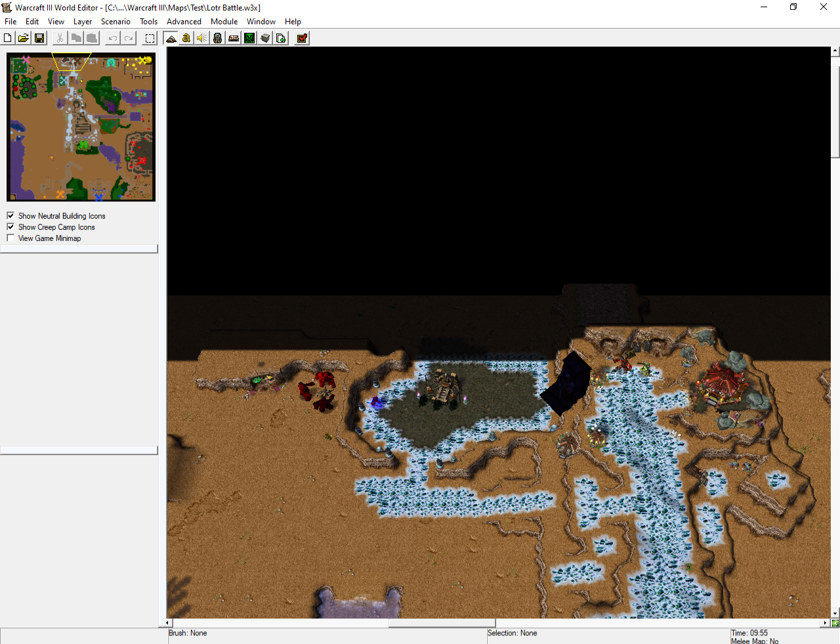840x644 pixels.
Task: Open the Tools menu
Action: coord(148,22)
